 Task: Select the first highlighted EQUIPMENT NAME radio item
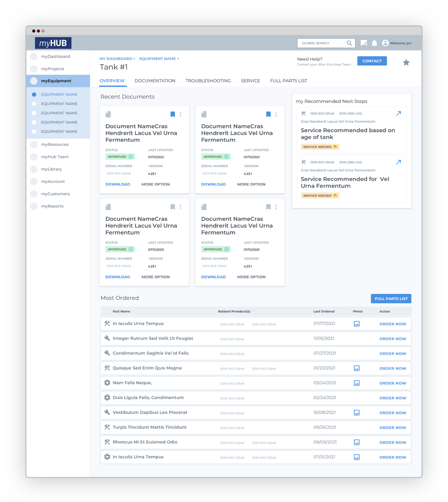pos(34,95)
